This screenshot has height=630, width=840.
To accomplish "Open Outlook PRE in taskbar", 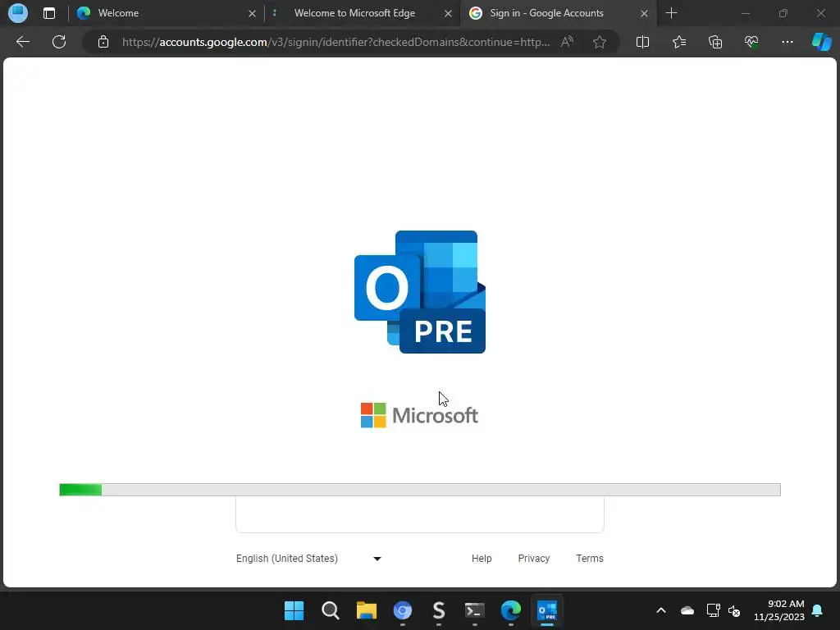I will coord(547,610).
